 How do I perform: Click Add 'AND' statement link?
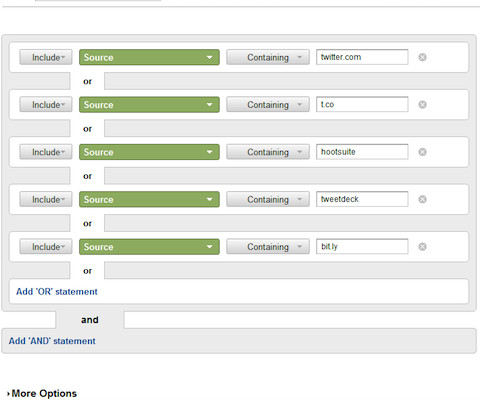tap(52, 341)
